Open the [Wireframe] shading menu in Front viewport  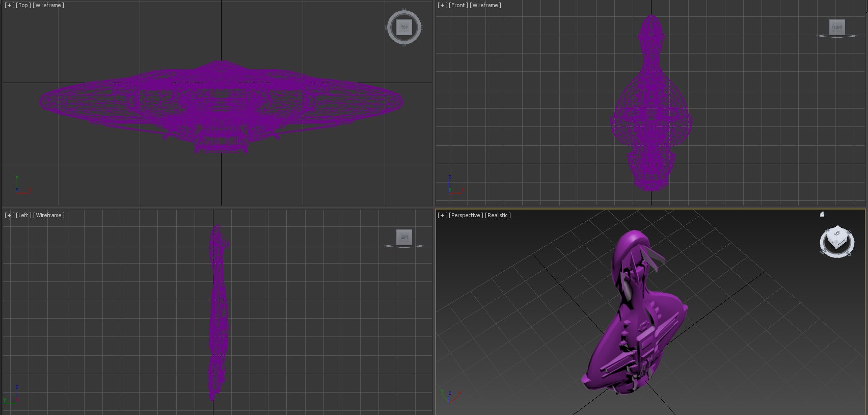pyautogui.click(x=485, y=5)
